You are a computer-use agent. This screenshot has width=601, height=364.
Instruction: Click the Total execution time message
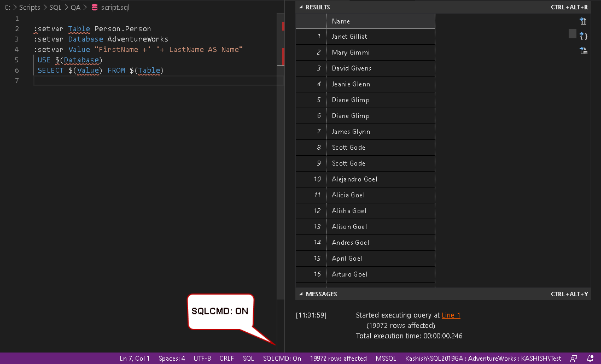click(409, 336)
